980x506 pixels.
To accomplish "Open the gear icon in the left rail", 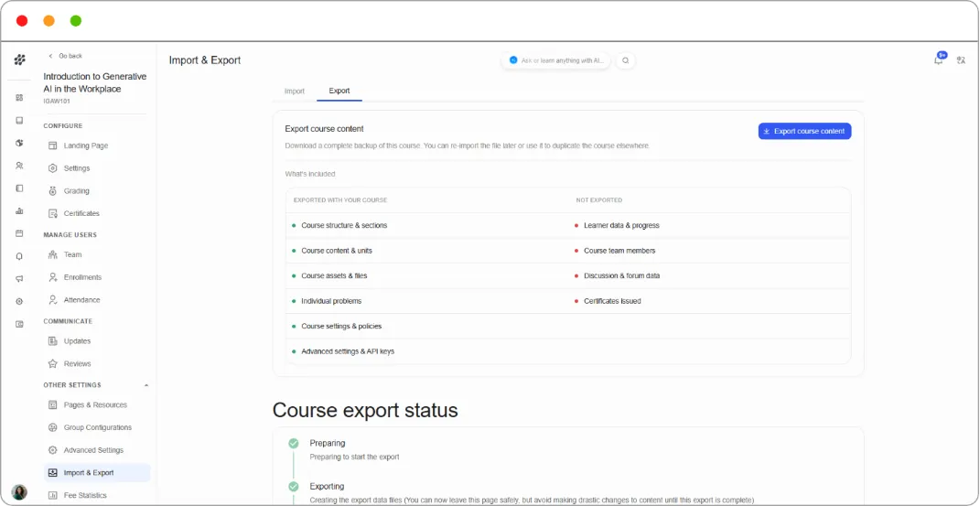I will (19, 301).
